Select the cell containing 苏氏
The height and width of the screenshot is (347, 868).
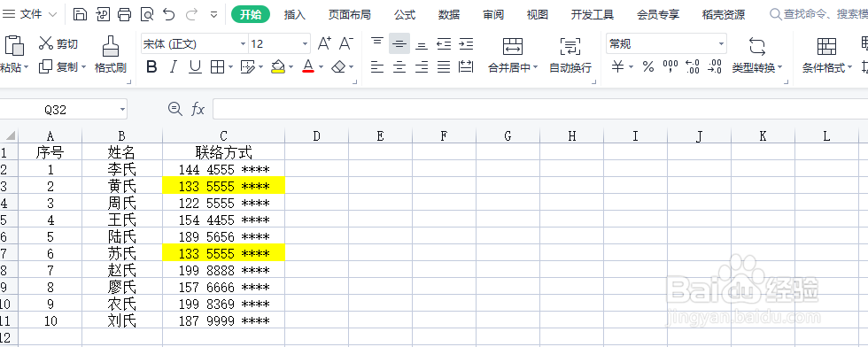122,253
